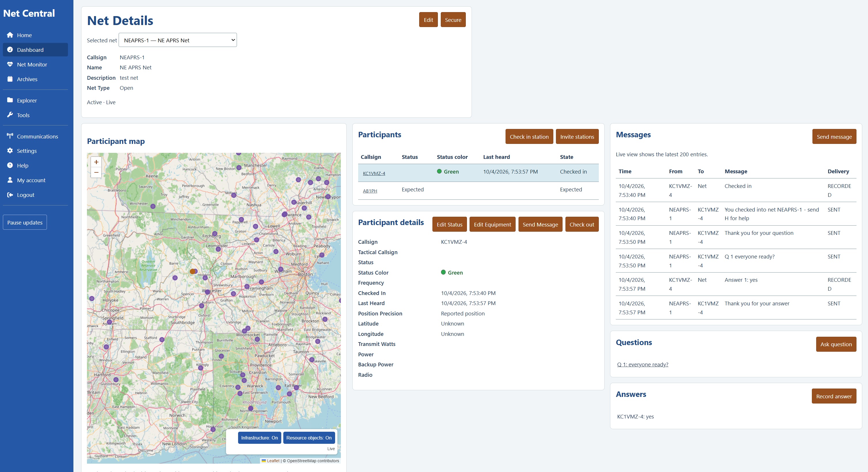This screenshot has width=868, height=472.
Task: Click the My account person icon
Action: click(x=10, y=180)
